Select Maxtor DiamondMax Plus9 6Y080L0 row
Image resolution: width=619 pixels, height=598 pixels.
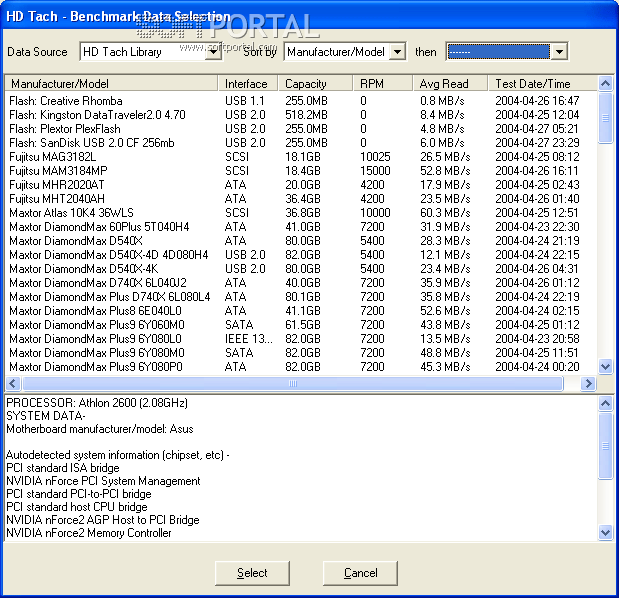(301, 339)
